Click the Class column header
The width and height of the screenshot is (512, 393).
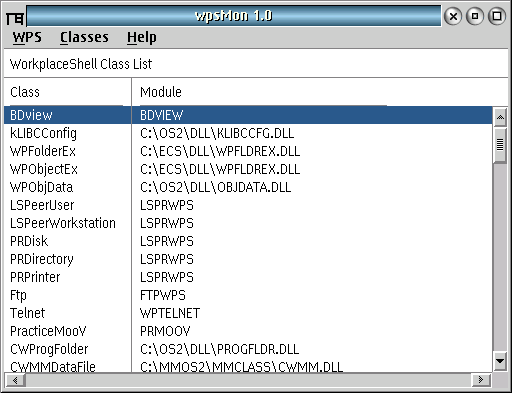25,92
